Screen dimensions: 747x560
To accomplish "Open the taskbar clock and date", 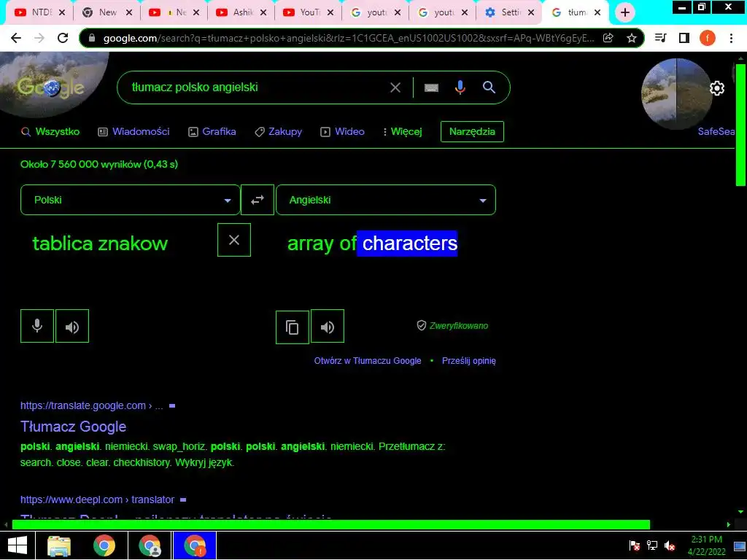I will coord(706,545).
